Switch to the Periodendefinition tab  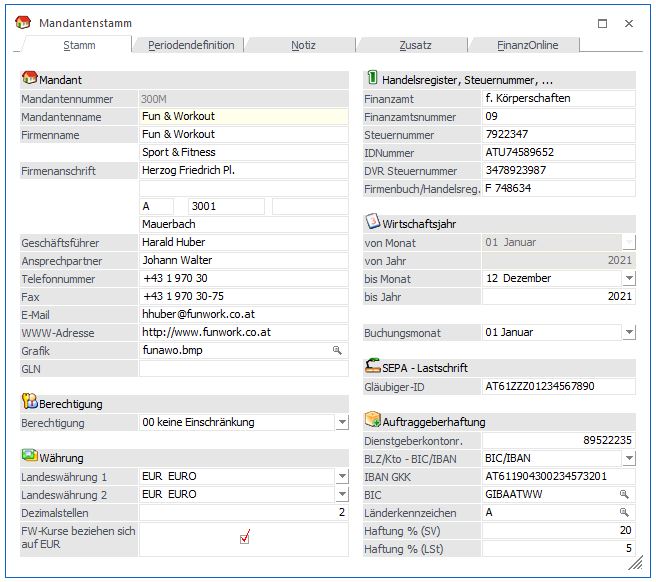tap(191, 45)
